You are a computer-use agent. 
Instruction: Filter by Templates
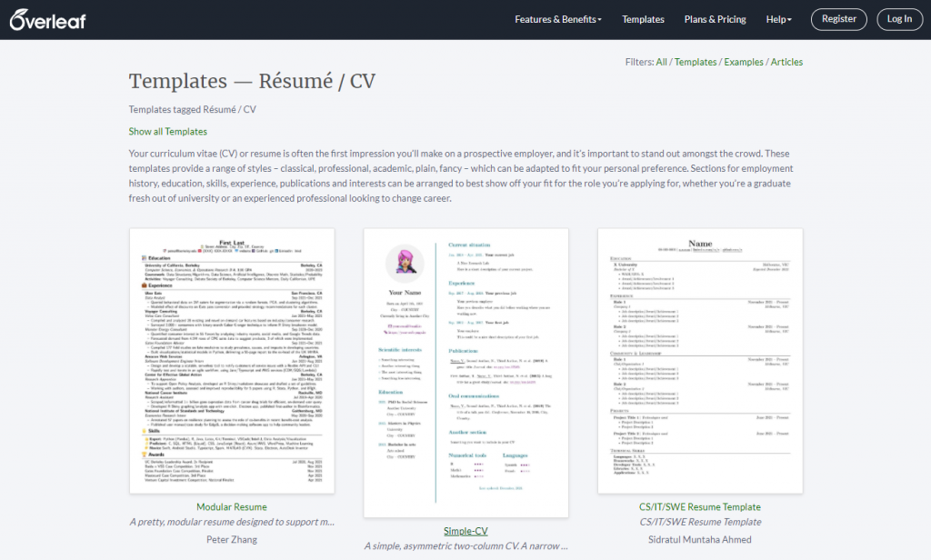coord(696,62)
